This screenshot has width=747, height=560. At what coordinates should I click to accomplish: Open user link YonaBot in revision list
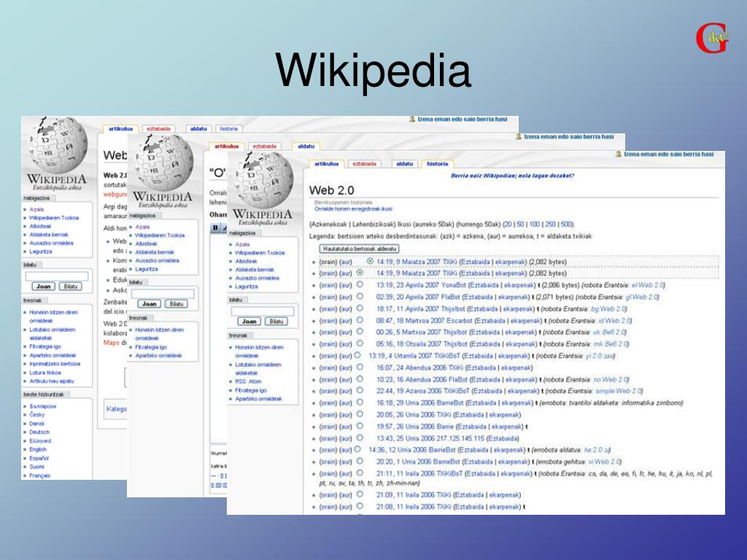[x=453, y=285]
